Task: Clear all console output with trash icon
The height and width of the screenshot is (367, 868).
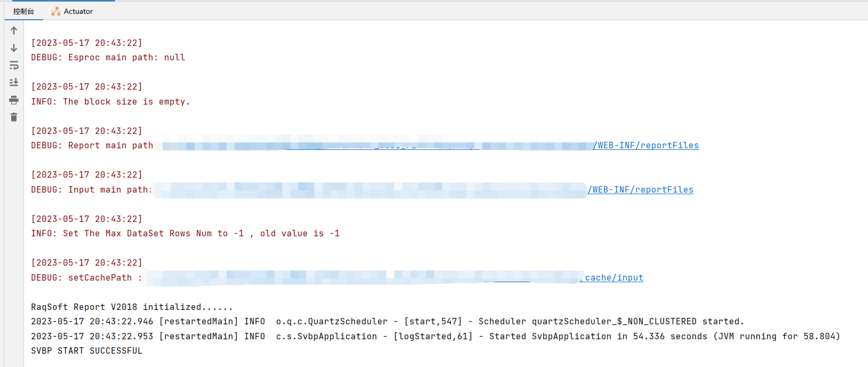Action: (14, 117)
